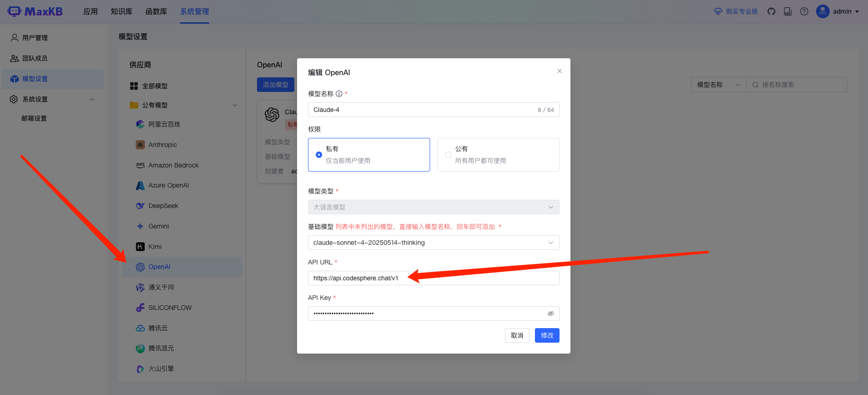
Task: Open the 模型类型 dropdown
Action: click(433, 207)
